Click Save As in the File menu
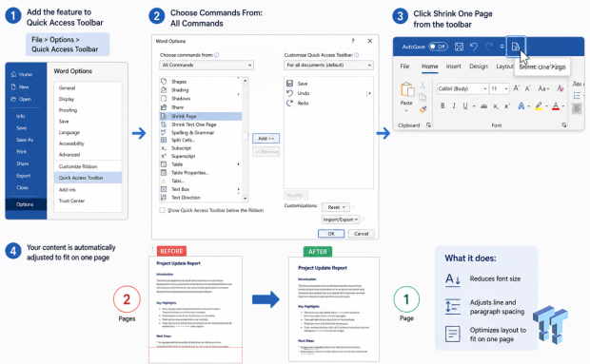The image size is (590, 364). coord(25,140)
